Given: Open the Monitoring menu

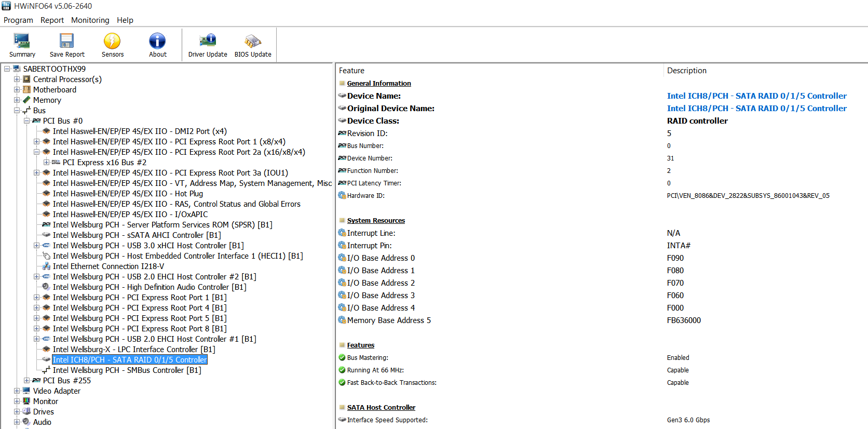Looking at the screenshot, I should pos(90,20).
